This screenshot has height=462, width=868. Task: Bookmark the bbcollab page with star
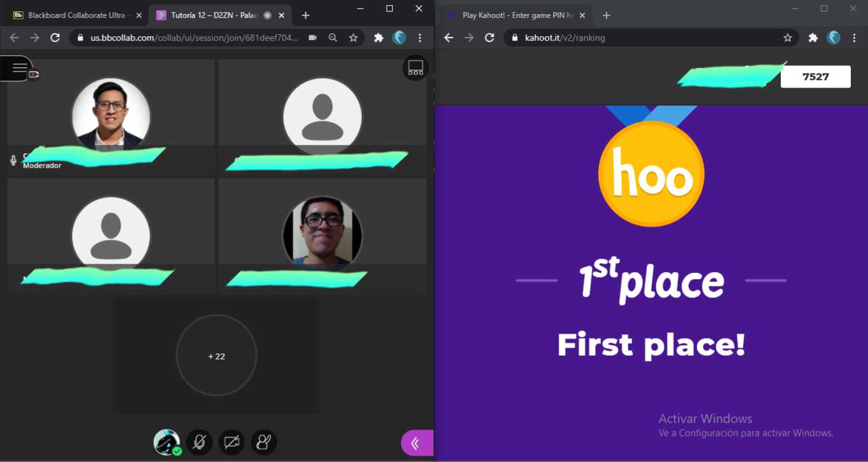tap(353, 37)
